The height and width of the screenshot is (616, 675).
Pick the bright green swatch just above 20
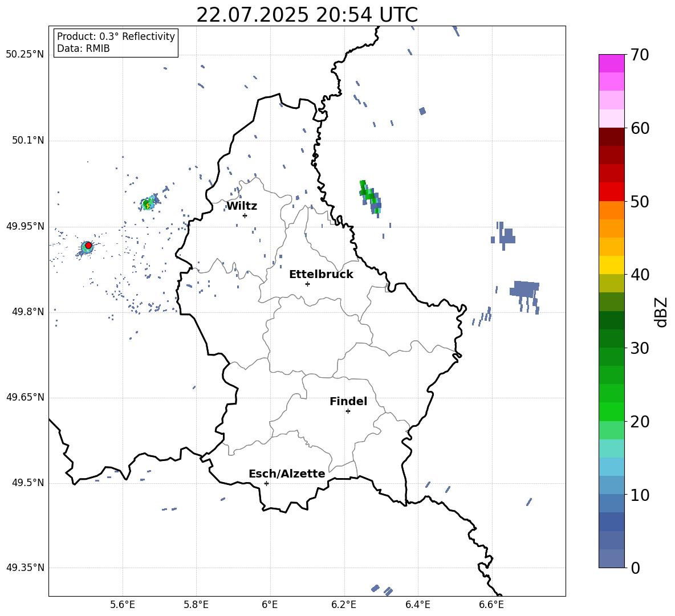(x=612, y=411)
